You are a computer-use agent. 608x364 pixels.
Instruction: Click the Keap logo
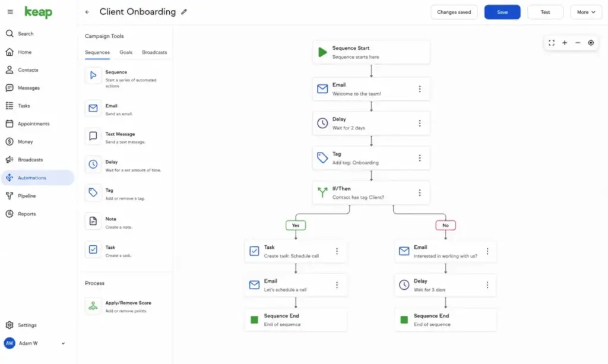pos(38,12)
